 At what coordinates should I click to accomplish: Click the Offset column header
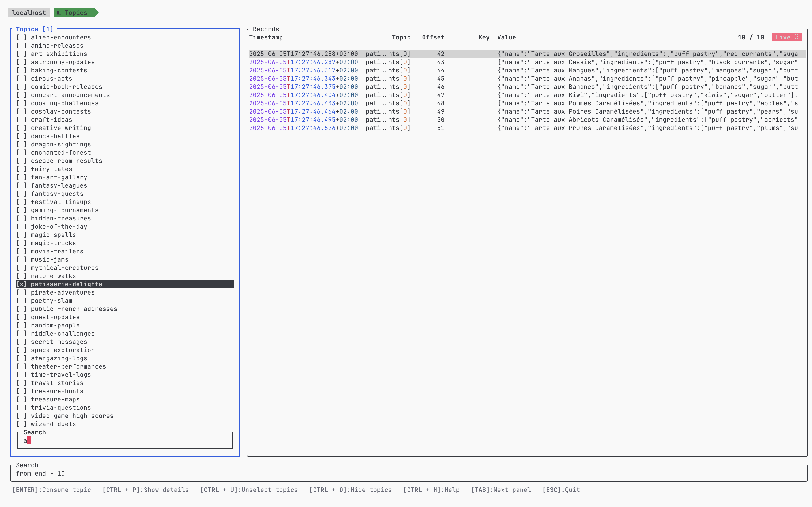pos(433,37)
